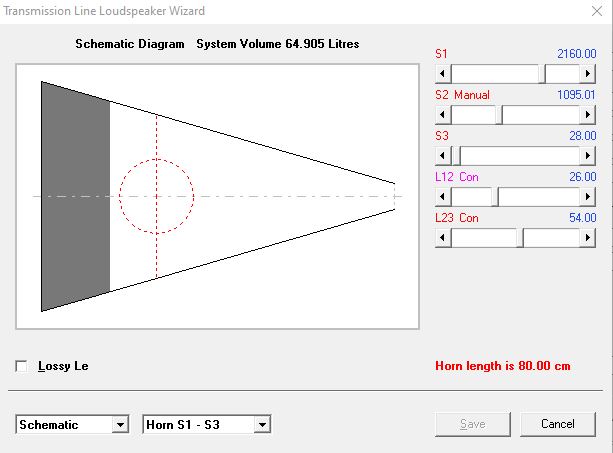The width and height of the screenshot is (613, 453).
Task: Click the Save button
Action: click(x=473, y=424)
